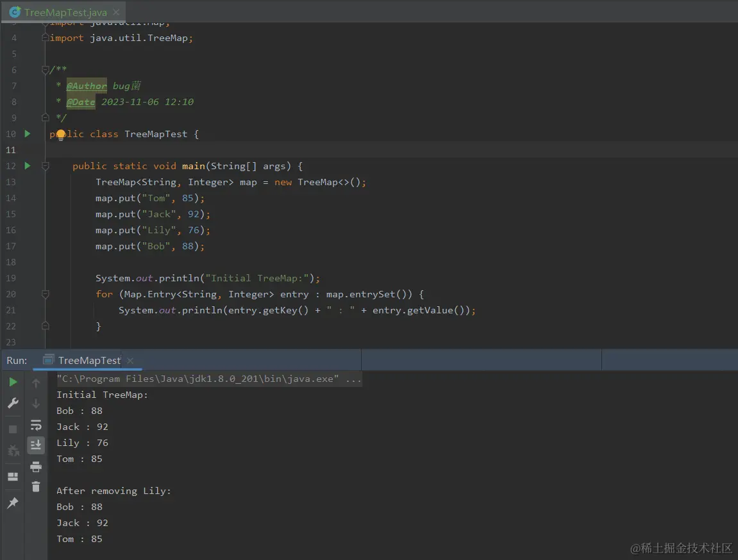Click the Stop process square icon
Screen dimensions: 738x560
click(13, 429)
